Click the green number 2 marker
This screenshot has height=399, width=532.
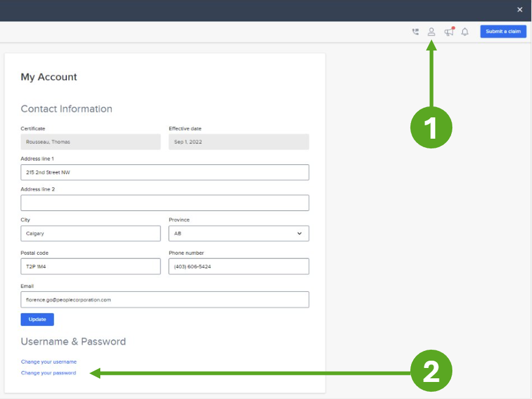tap(431, 372)
